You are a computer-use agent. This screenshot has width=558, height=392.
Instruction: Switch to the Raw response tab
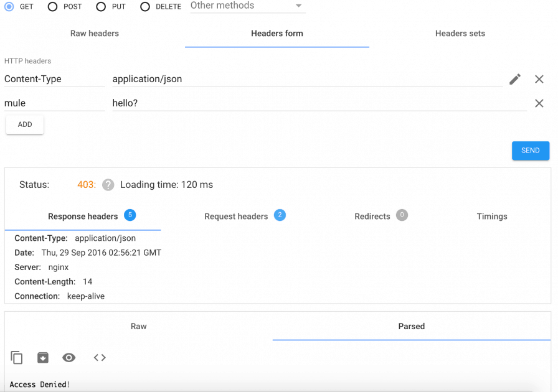[x=139, y=326]
